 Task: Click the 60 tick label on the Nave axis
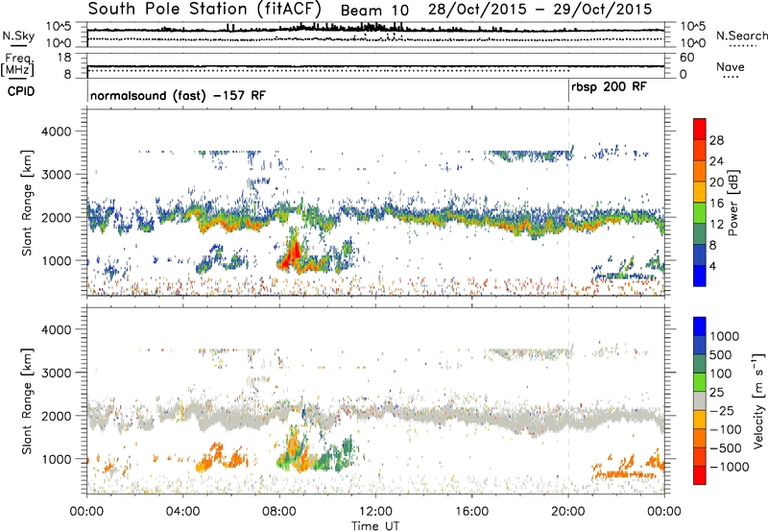click(x=687, y=58)
